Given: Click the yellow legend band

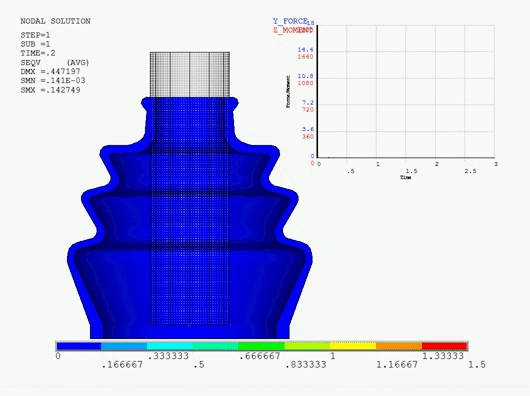Looking at the screenshot, I should pyautogui.click(x=353, y=346).
